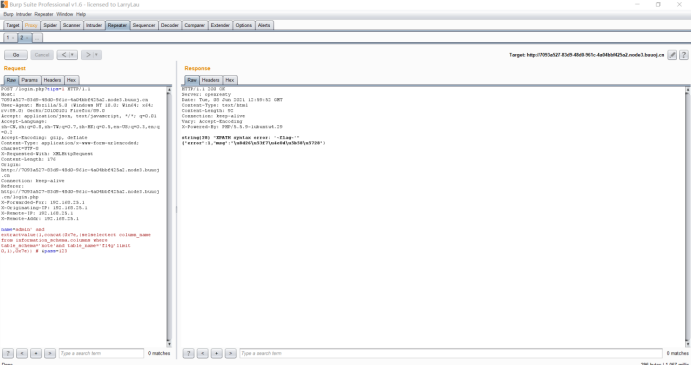The image size is (692, 365).
Task: Switch to the Spider tab
Action: click(x=50, y=25)
